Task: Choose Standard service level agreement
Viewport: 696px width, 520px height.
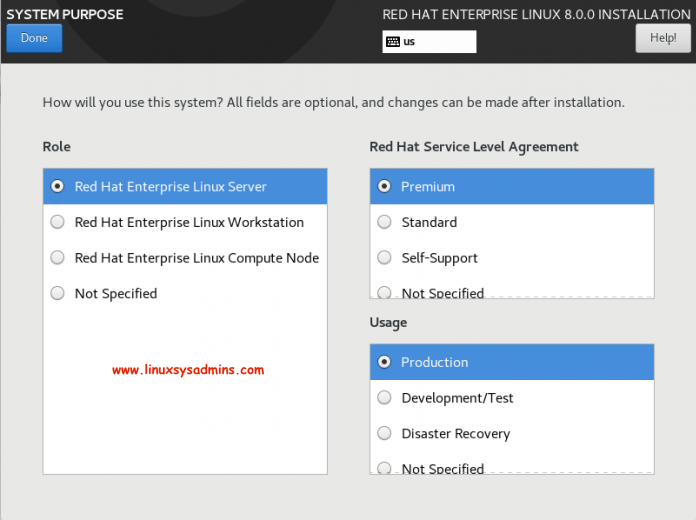Action: click(x=512, y=222)
